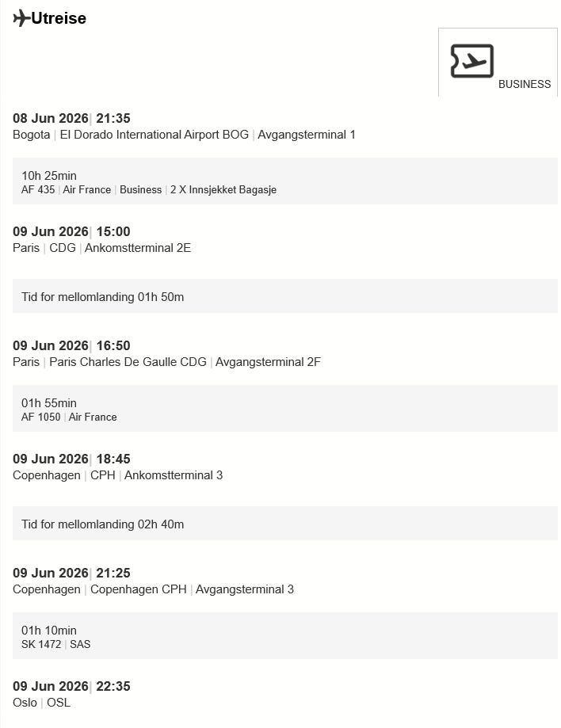Image resolution: width=561 pixels, height=728 pixels.
Task: Click the airplane icon beside Utreise
Action: pos(21,18)
